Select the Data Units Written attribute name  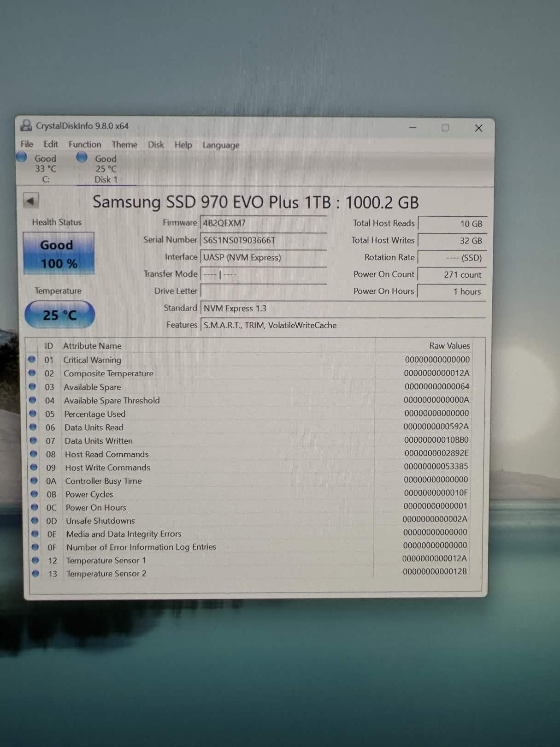pyautogui.click(x=99, y=441)
